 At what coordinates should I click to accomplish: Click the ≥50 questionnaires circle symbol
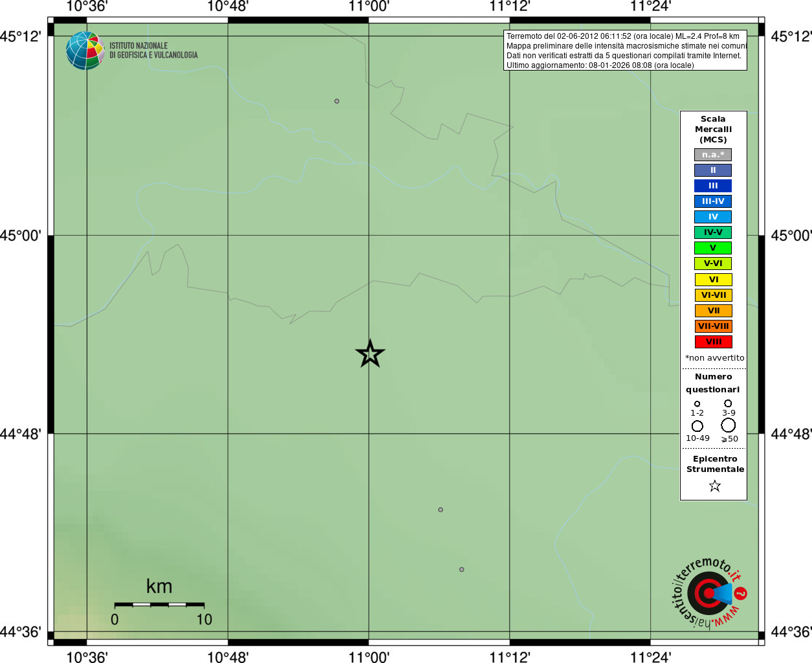point(729,425)
